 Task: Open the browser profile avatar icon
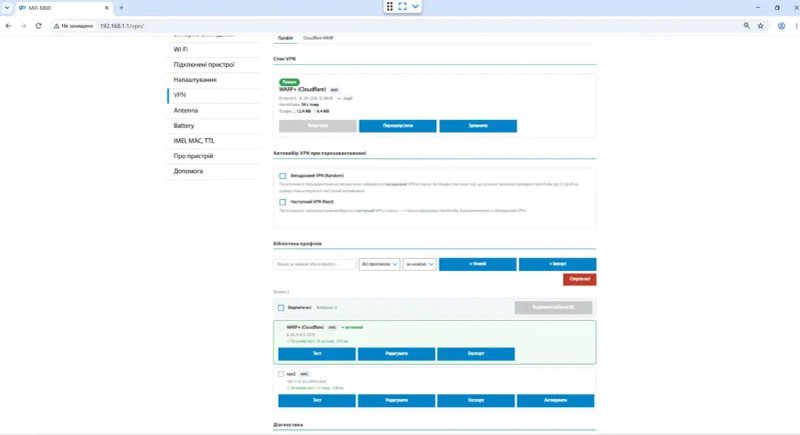point(781,25)
